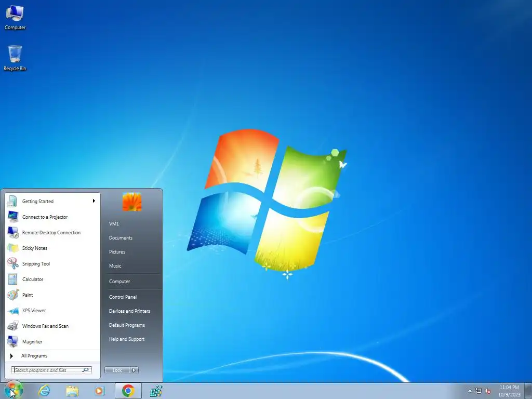Open Windows Media Player from taskbar
The height and width of the screenshot is (399, 532).
[99, 391]
